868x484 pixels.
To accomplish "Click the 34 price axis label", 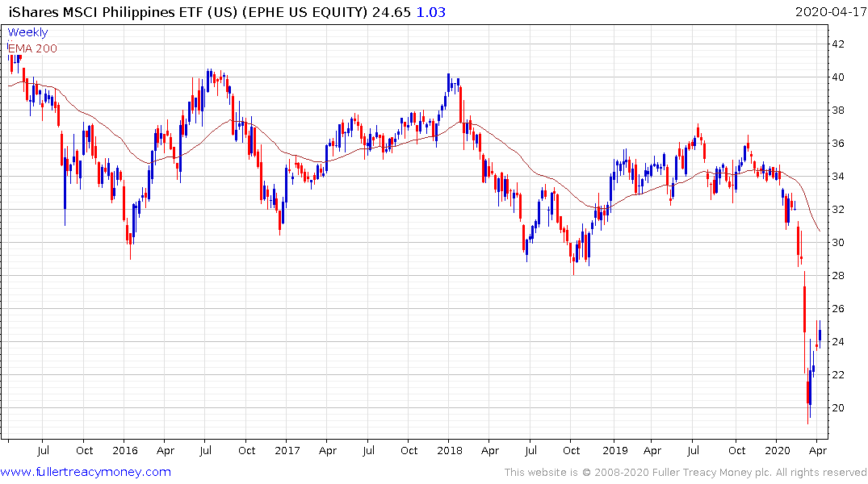I will click(837, 177).
